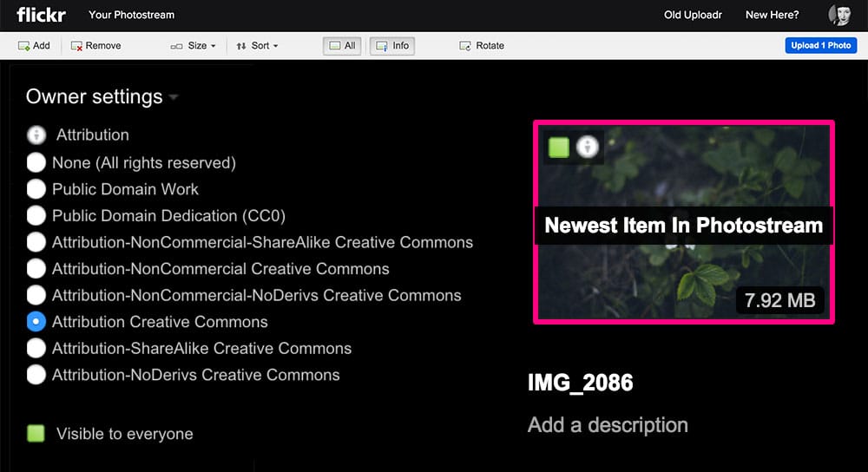Viewport: 868px width, 472px height.
Task: Open the Old Uploadr link
Action: pyautogui.click(x=693, y=15)
